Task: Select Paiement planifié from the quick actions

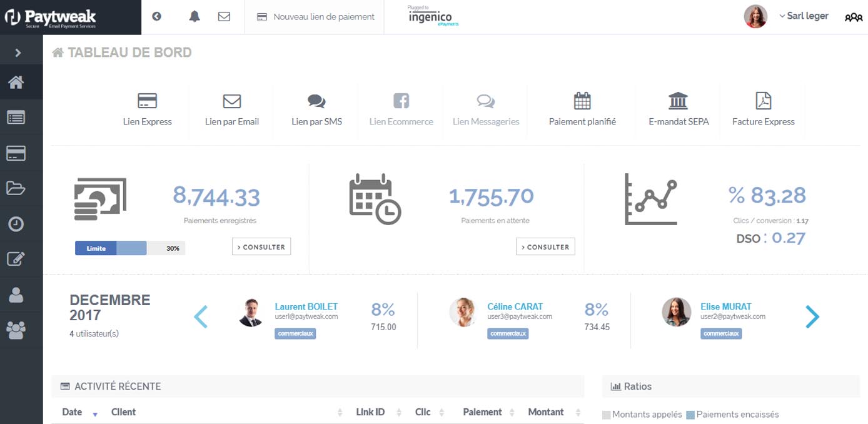Action: coord(582,111)
